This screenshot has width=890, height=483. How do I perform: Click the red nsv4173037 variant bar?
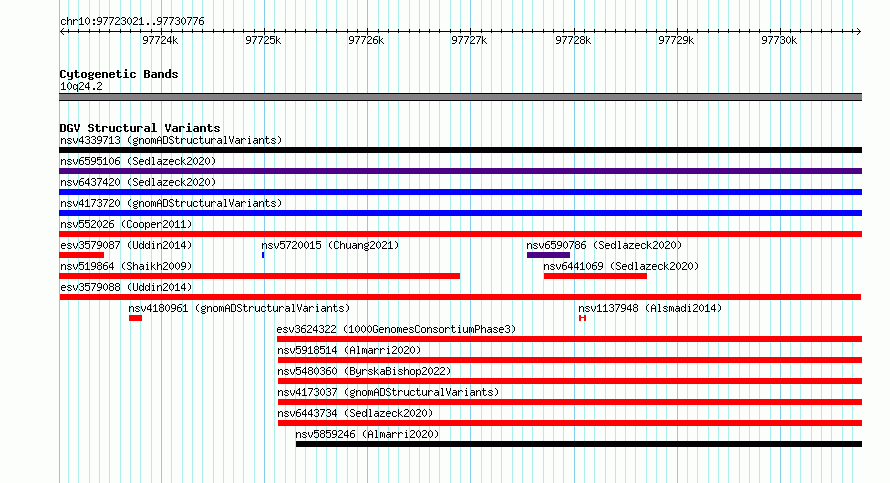pos(570,402)
